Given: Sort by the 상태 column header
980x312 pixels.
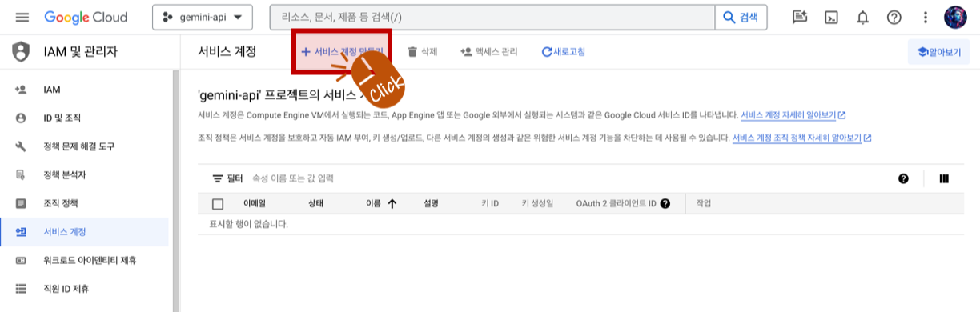Looking at the screenshot, I should pos(316,204).
